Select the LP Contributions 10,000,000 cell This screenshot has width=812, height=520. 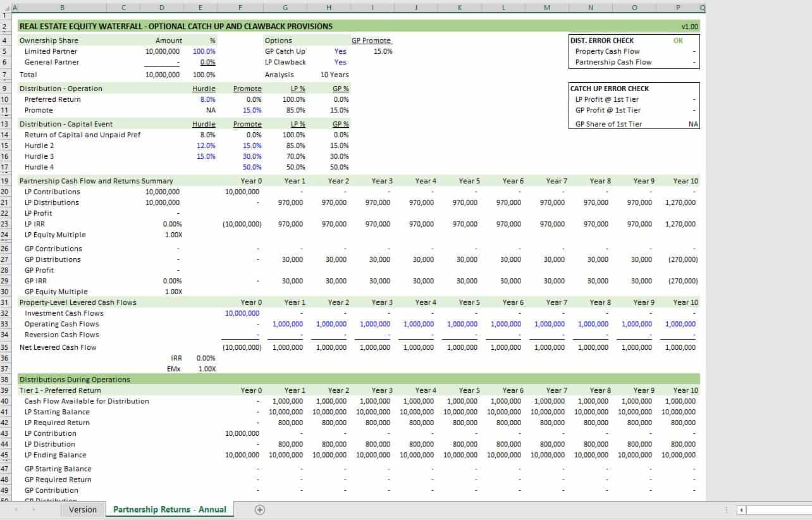pyautogui.click(x=161, y=192)
